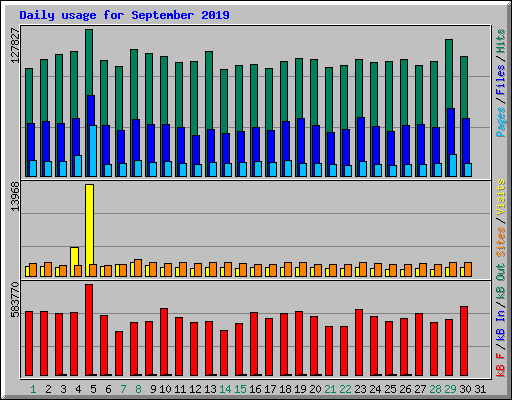Click day label 5 on the x-axis
Screen dimensions: 512x400
pyautogui.click(x=93, y=389)
